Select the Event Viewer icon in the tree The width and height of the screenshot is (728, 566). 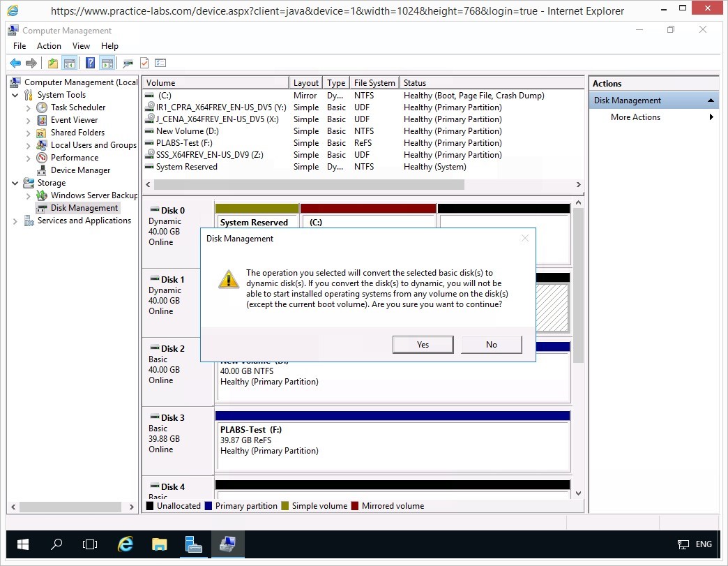pos(42,120)
